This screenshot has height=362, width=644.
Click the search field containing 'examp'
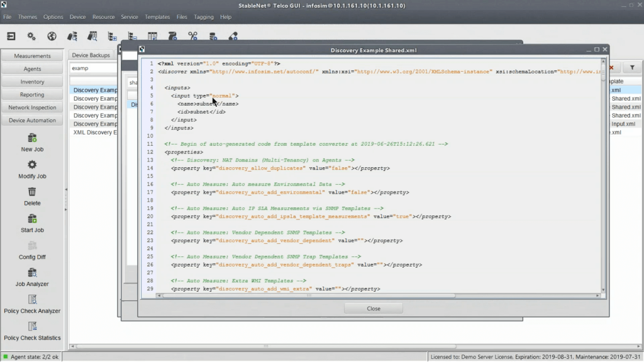point(93,68)
